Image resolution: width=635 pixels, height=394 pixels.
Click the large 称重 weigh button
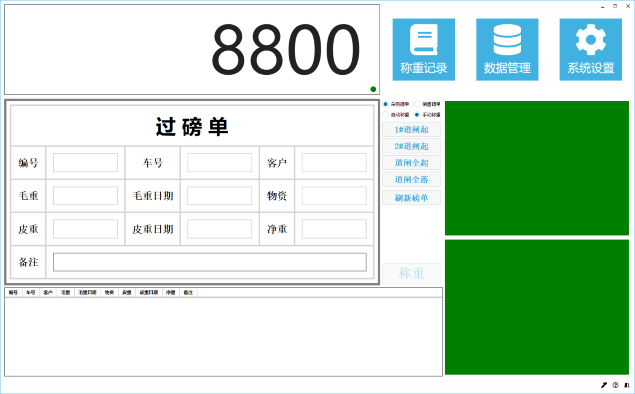coord(411,273)
